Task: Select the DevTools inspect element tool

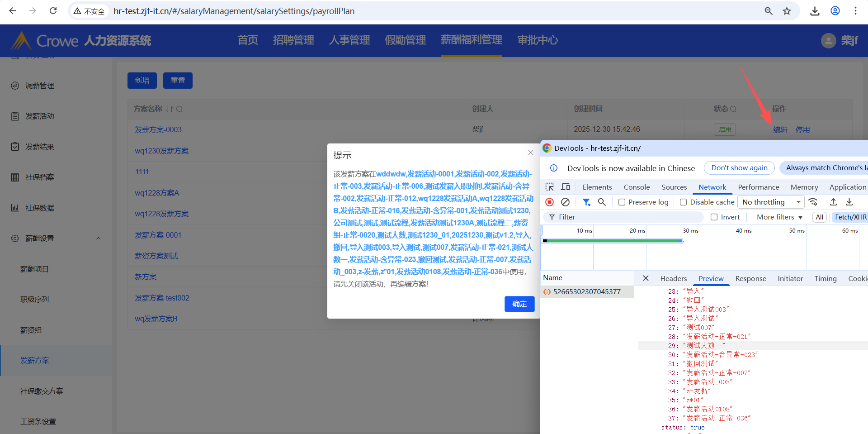Action: 550,187
